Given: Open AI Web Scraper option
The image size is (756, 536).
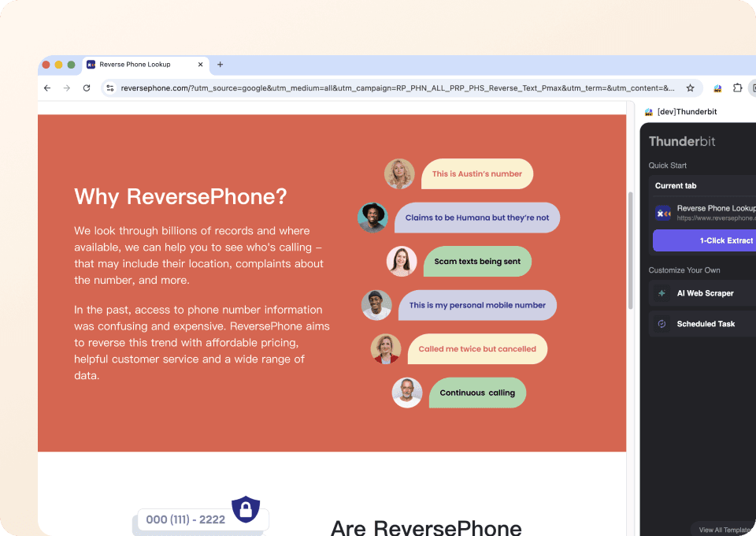Looking at the screenshot, I should [702, 293].
